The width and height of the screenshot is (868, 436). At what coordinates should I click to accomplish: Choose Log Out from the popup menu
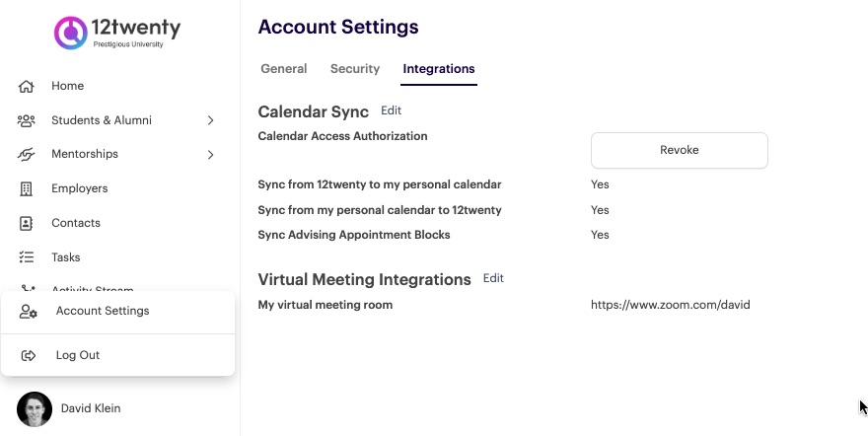pyautogui.click(x=78, y=355)
